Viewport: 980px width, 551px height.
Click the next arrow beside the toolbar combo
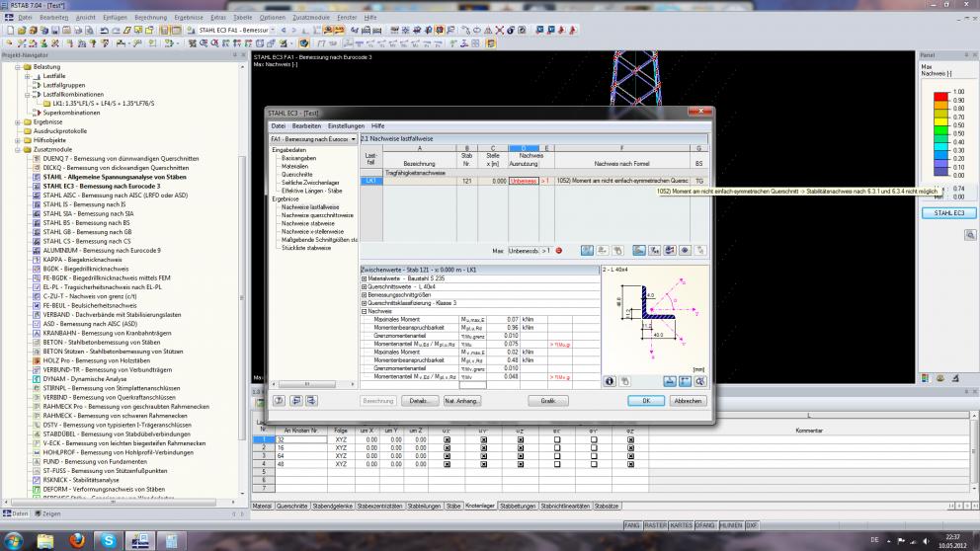tap(294, 30)
